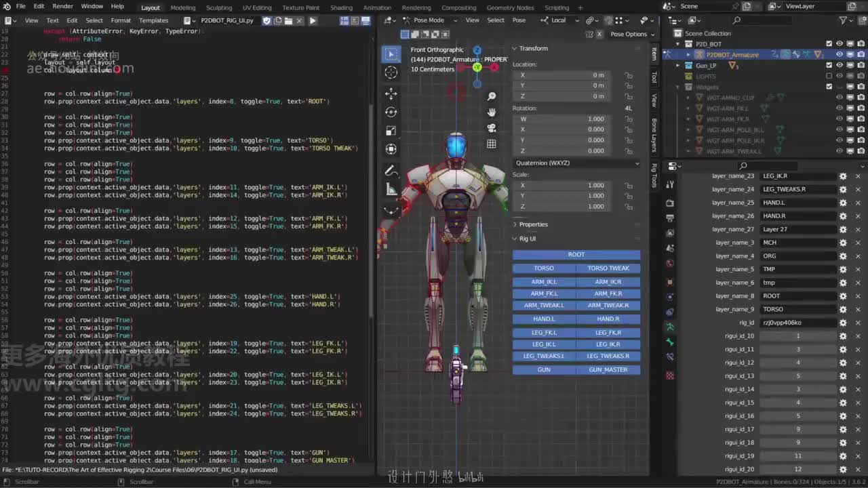Click the Annotate pencil tool
This screenshot has width=868, height=488.
tap(391, 171)
